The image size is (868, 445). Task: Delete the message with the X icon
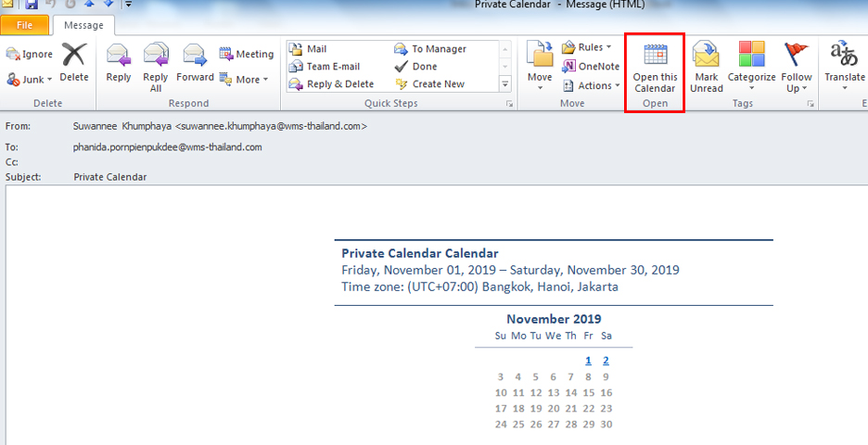(x=73, y=62)
